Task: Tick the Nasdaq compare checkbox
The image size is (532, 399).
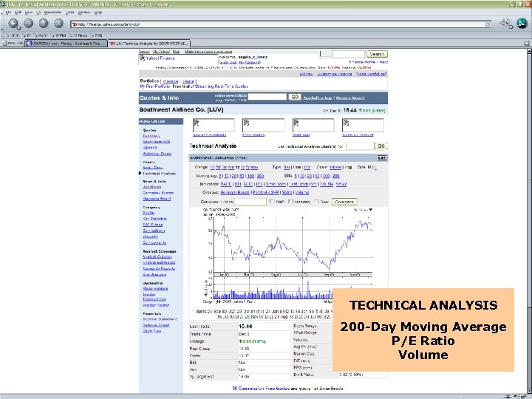Action: tap(290, 201)
